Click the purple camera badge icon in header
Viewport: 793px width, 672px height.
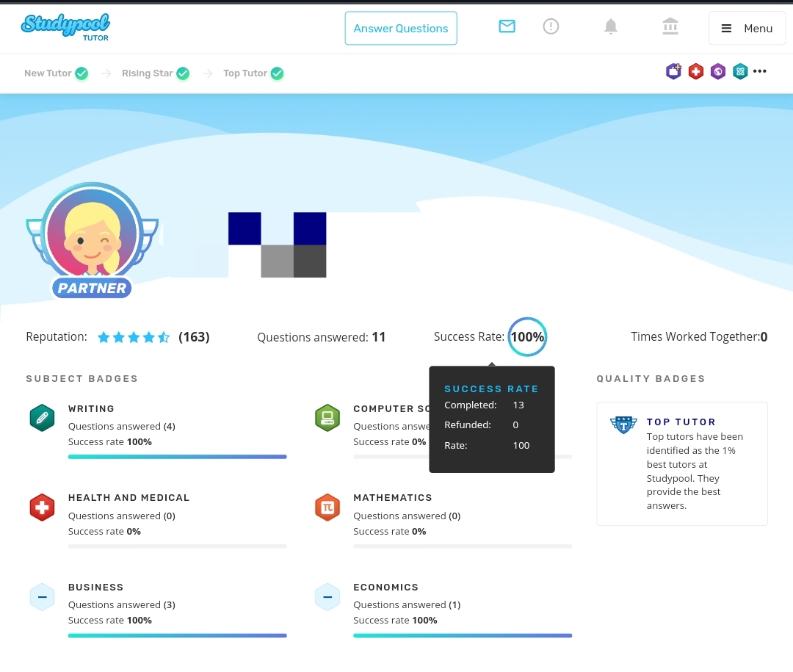point(673,71)
